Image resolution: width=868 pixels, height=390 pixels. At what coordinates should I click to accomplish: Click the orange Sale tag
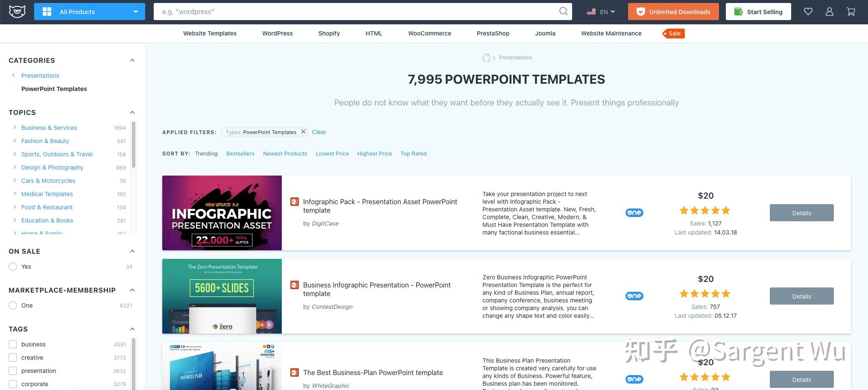(x=674, y=33)
